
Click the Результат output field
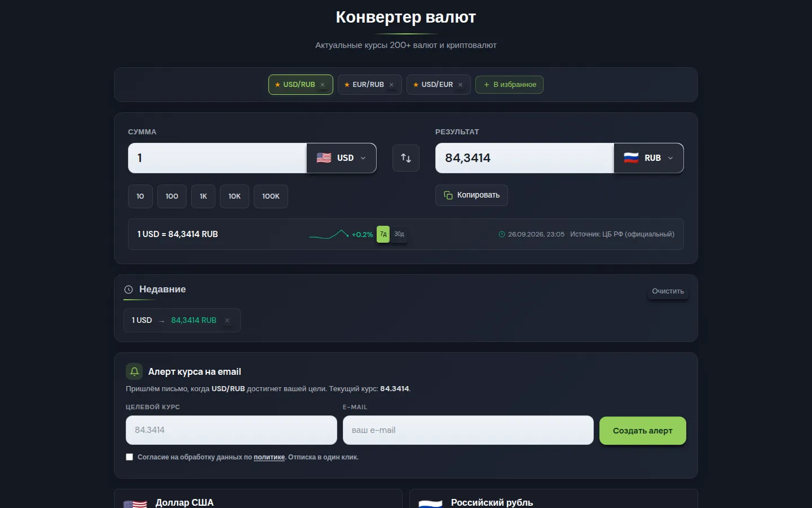pyautogui.click(x=524, y=158)
